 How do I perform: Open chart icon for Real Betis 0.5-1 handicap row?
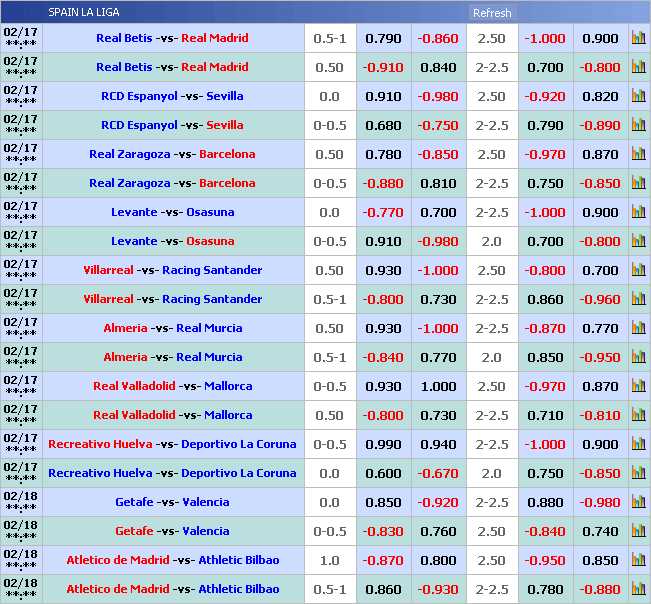(x=638, y=38)
